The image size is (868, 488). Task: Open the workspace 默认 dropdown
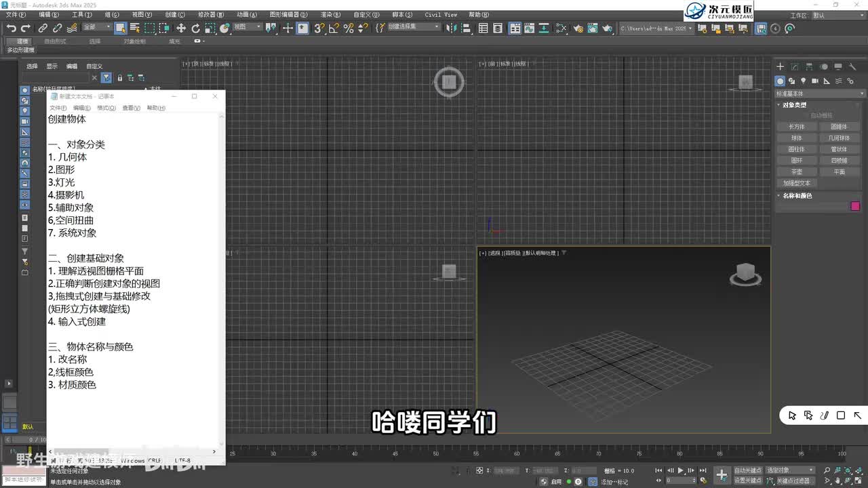coord(837,15)
